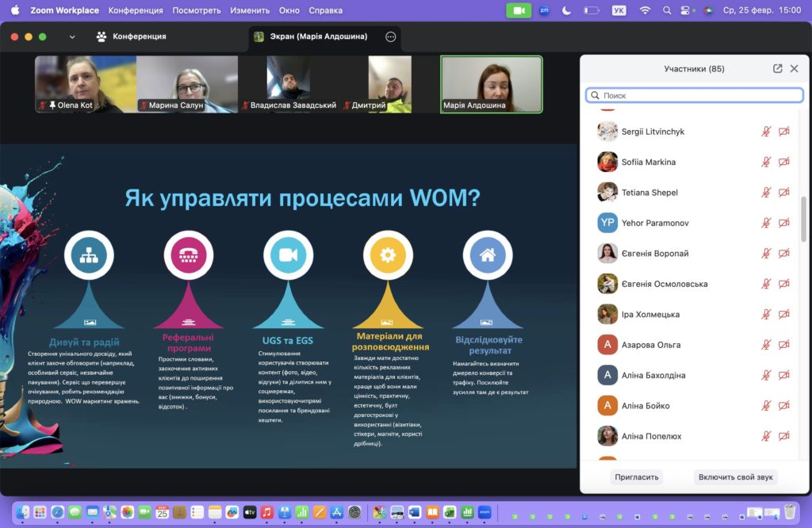Pop out the participants panel
The width and height of the screenshot is (812, 528).
777,69
